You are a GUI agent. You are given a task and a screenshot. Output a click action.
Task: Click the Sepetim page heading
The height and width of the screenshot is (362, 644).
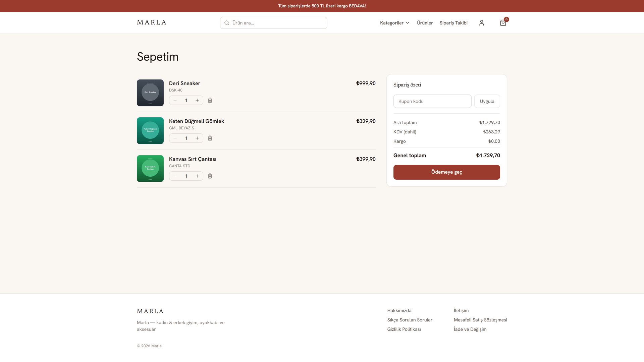(x=158, y=57)
